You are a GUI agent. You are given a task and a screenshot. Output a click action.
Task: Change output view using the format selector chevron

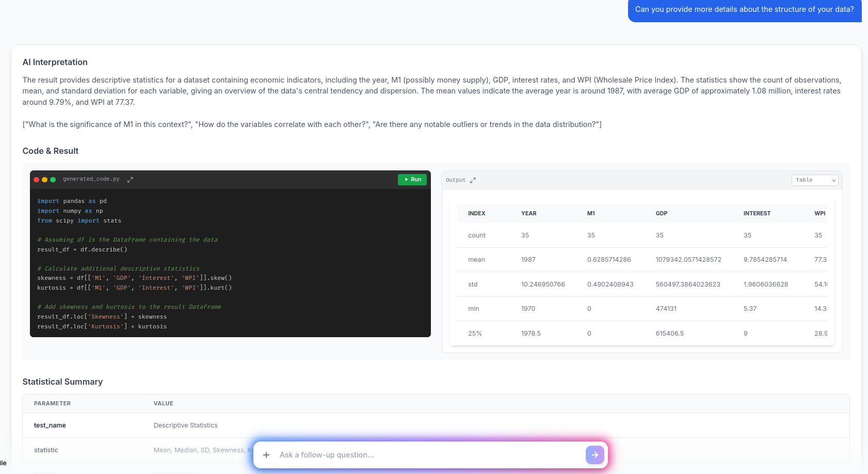[833, 180]
